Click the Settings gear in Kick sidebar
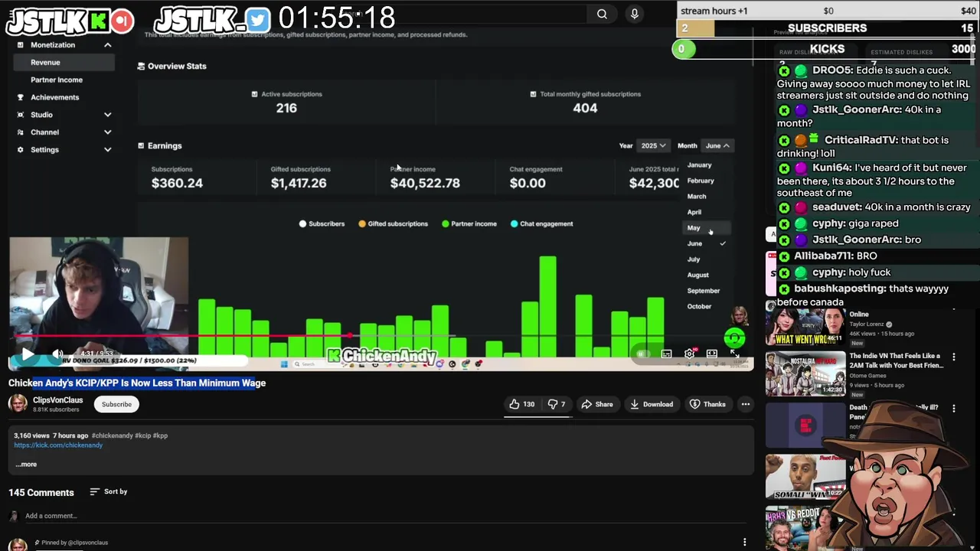 click(x=21, y=150)
